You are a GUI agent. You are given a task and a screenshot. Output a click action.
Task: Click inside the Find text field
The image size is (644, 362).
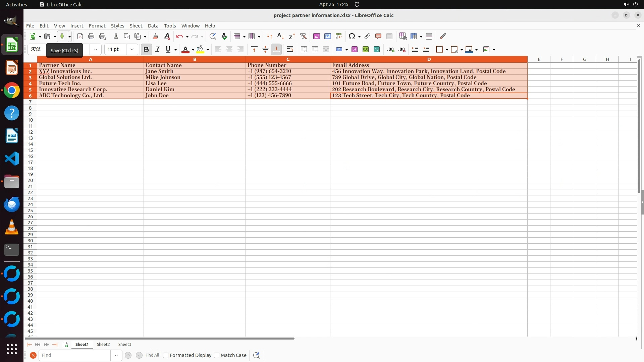point(74,355)
